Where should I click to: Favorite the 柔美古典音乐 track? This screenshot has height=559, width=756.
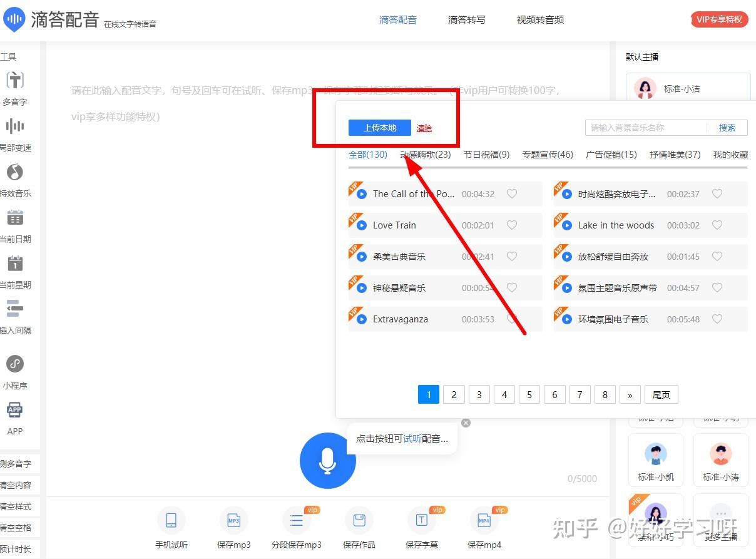coord(512,257)
